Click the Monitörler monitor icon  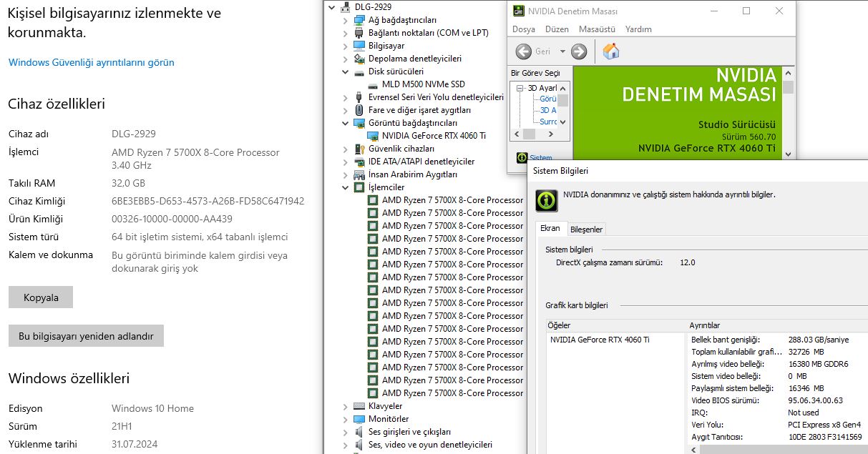coord(359,419)
